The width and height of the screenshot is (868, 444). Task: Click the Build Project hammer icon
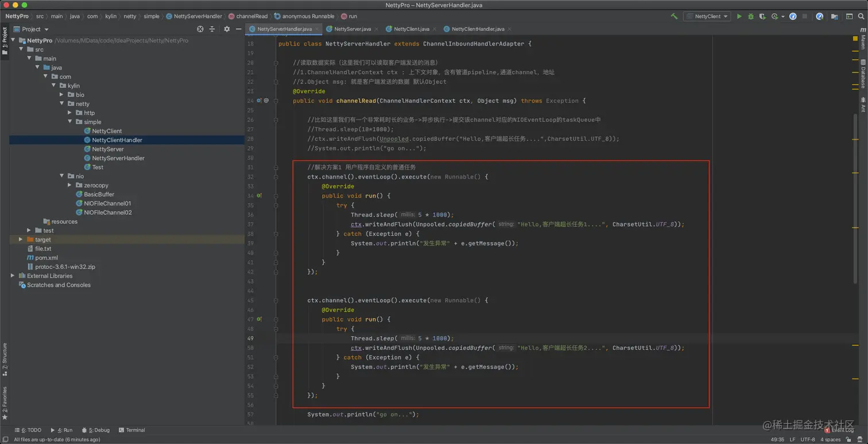point(674,17)
